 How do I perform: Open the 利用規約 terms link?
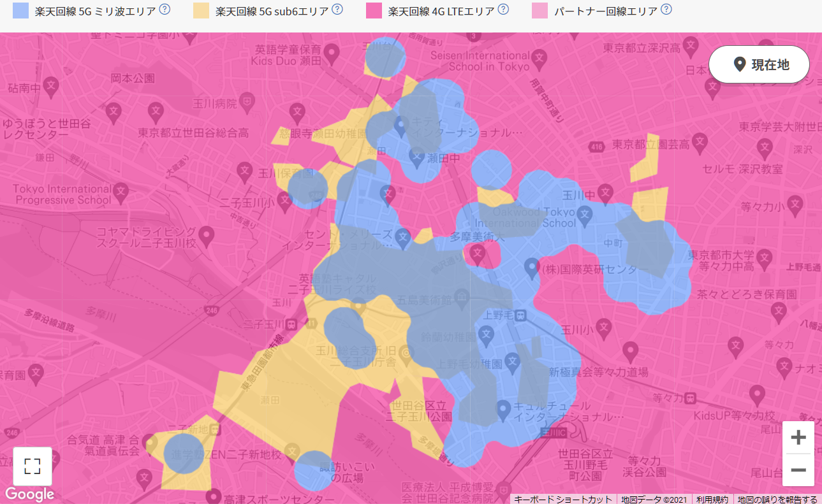point(712,499)
